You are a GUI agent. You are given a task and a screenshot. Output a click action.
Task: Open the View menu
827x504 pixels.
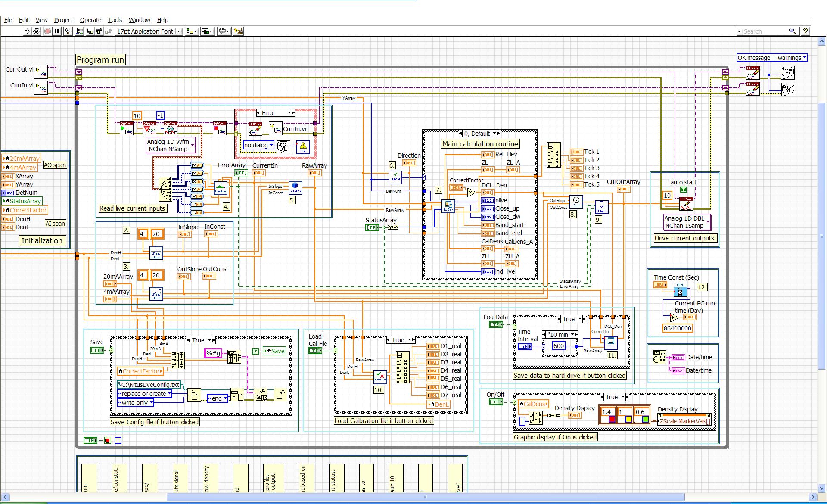[41, 20]
